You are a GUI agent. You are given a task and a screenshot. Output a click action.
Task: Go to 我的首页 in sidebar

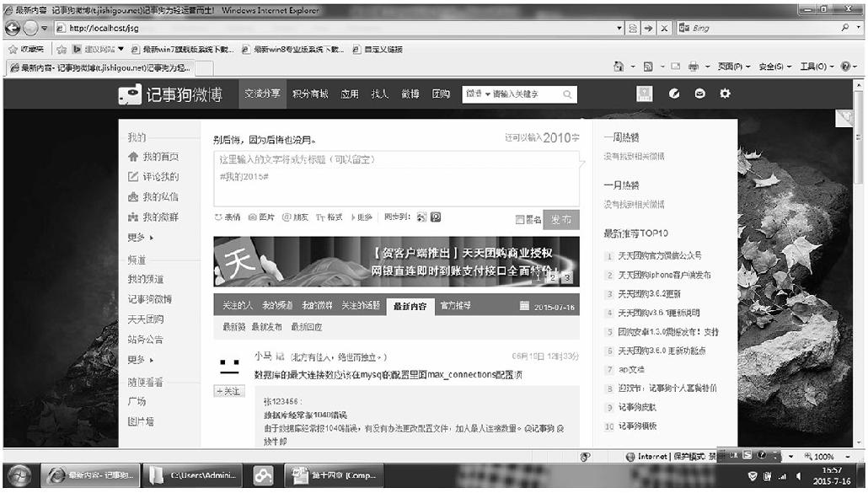click(x=154, y=157)
